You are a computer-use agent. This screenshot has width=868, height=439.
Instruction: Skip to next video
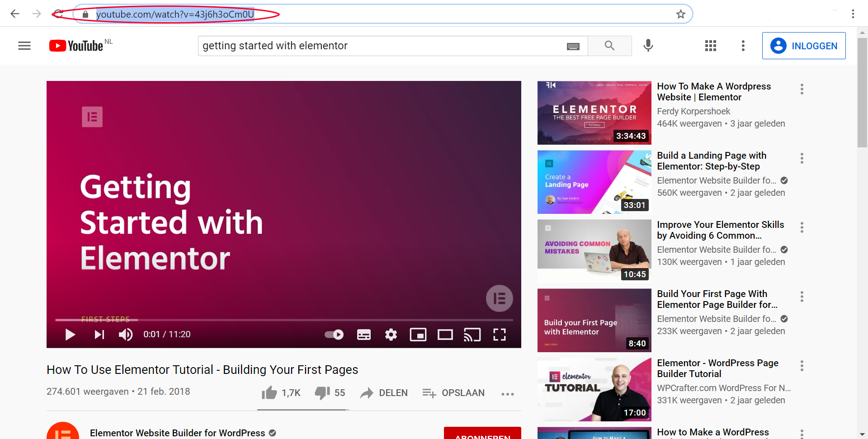pyautogui.click(x=99, y=335)
